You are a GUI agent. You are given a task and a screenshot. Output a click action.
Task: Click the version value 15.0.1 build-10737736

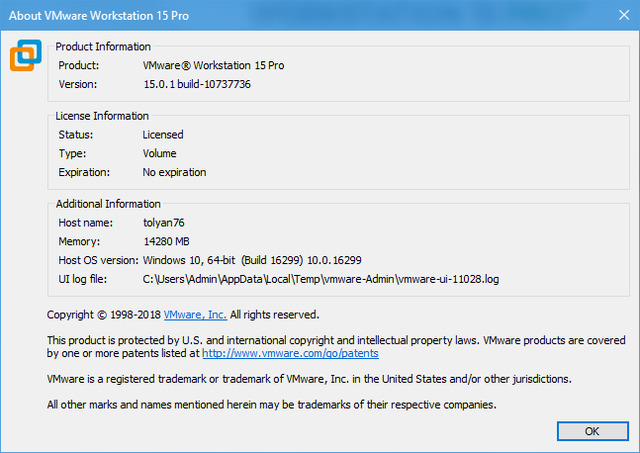197,84
